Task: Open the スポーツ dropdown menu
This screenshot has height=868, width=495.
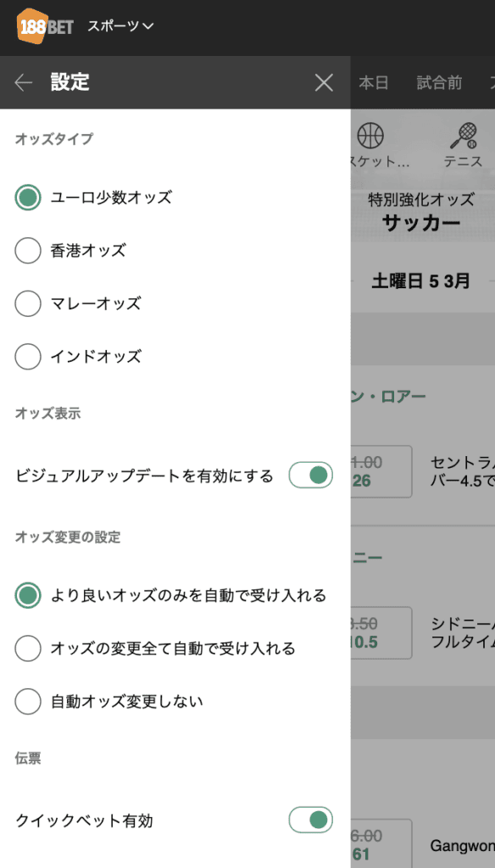Action: (x=119, y=26)
